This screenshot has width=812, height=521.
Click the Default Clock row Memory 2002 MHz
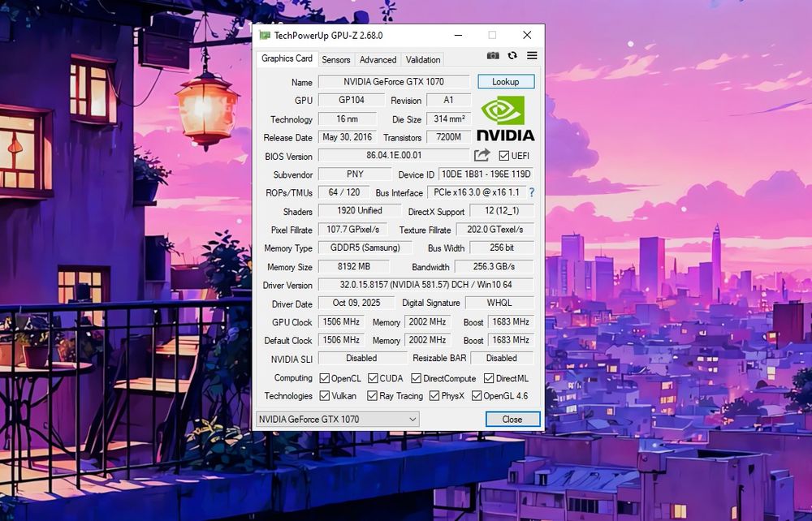click(x=427, y=340)
